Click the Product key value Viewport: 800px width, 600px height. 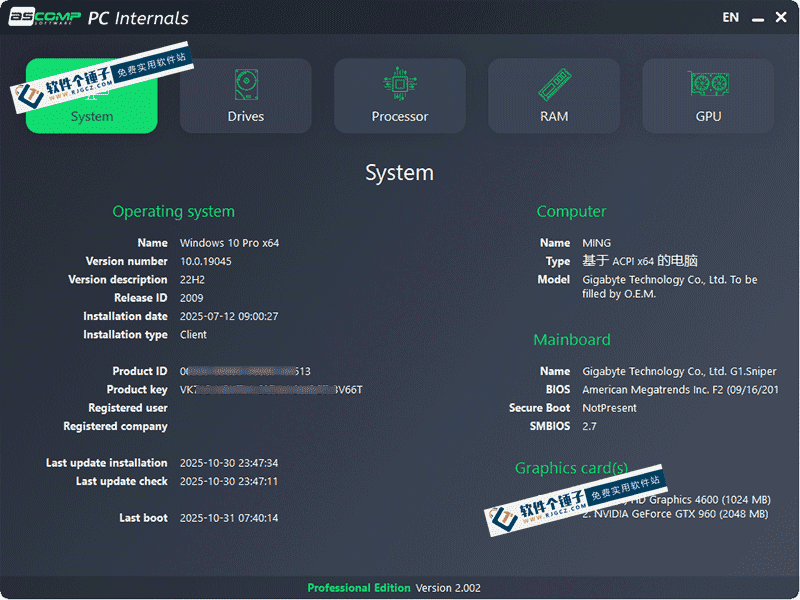(270, 390)
